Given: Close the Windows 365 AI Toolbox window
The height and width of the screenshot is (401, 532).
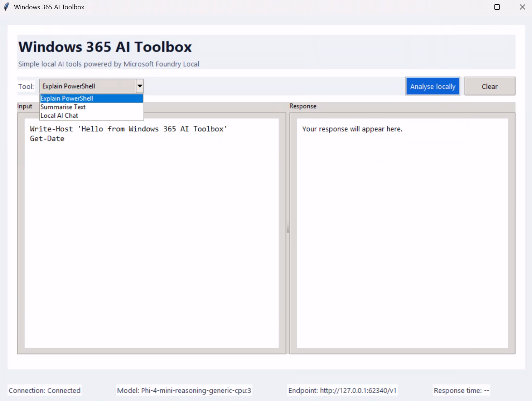Looking at the screenshot, I should click(522, 7).
